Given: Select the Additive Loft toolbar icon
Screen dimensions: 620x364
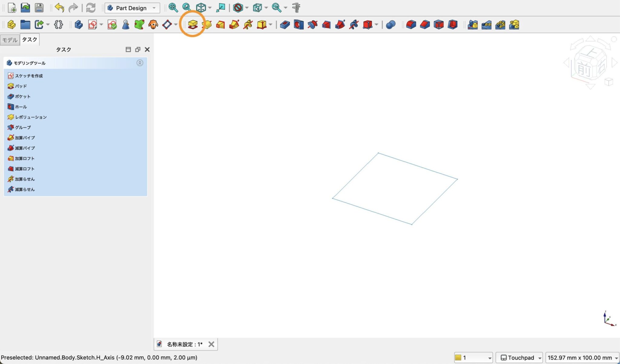Looking at the screenshot, I should pos(220,25).
